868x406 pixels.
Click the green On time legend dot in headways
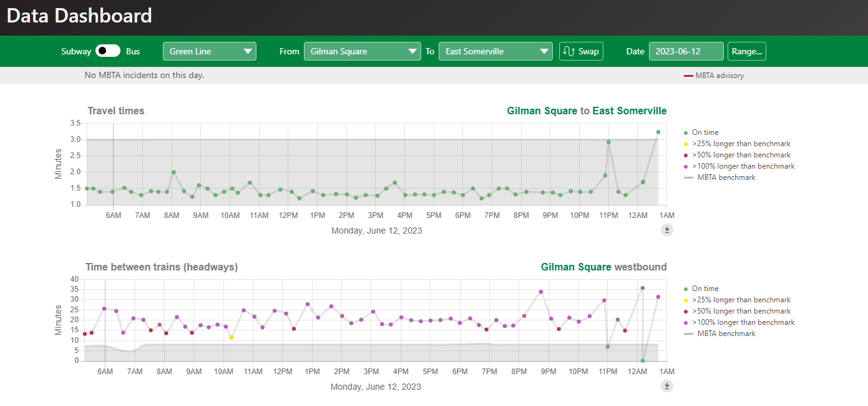(686, 289)
